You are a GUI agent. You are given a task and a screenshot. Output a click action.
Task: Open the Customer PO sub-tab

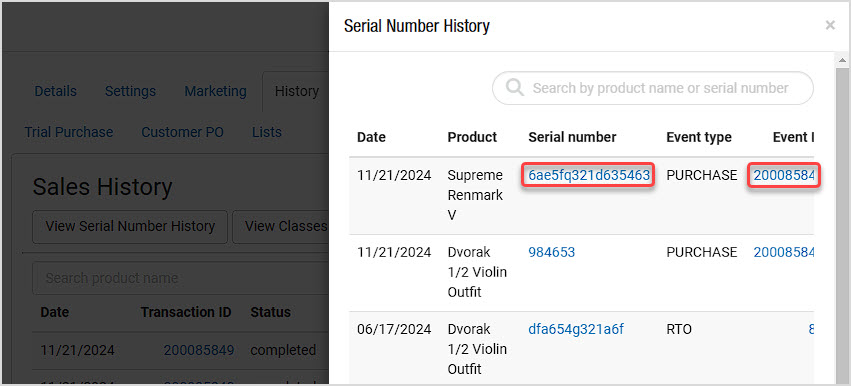(182, 132)
